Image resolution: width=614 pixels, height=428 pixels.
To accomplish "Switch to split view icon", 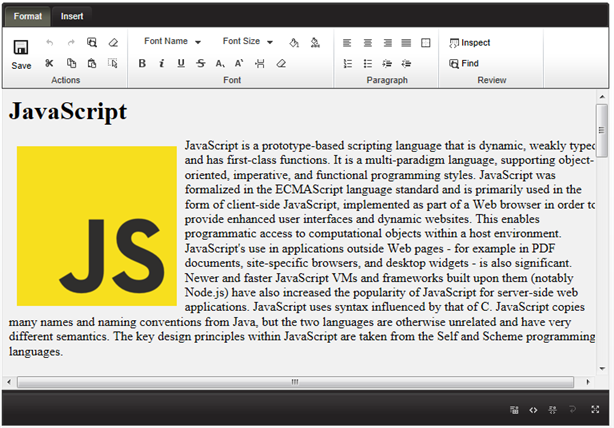I will pyautogui.click(x=553, y=410).
